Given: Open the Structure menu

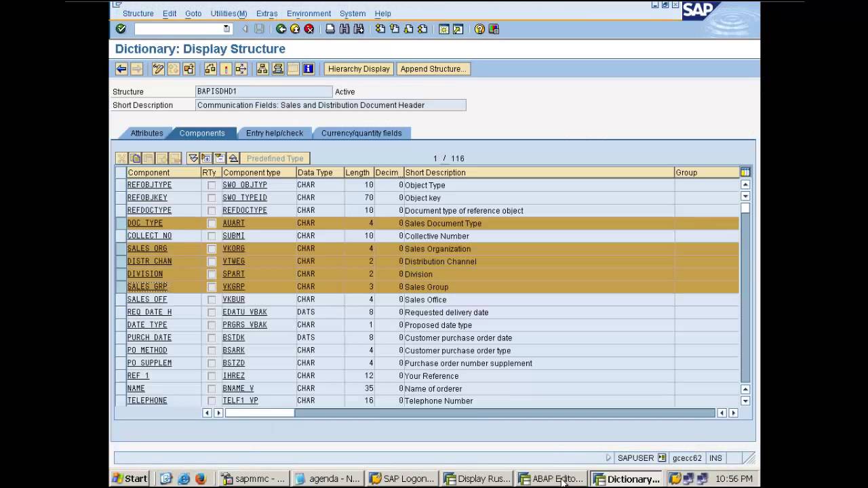Looking at the screenshot, I should [138, 14].
